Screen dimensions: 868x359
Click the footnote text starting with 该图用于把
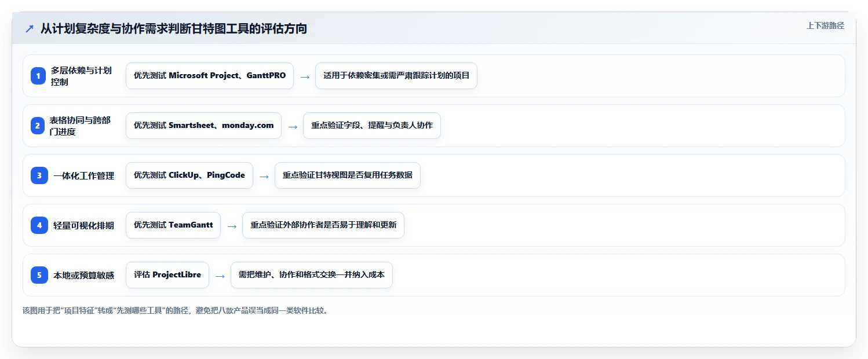point(176,311)
